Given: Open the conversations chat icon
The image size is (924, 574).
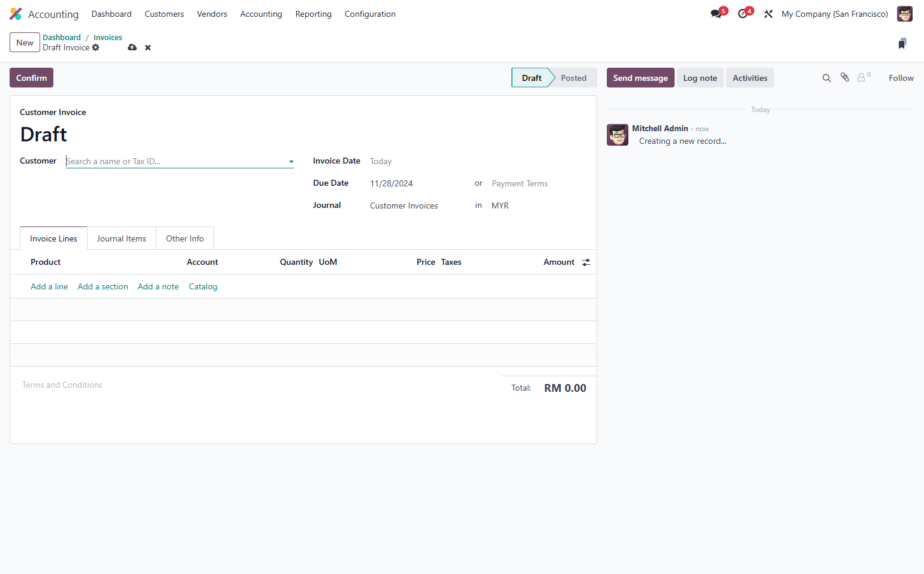Looking at the screenshot, I should pyautogui.click(x=716, y=14).
